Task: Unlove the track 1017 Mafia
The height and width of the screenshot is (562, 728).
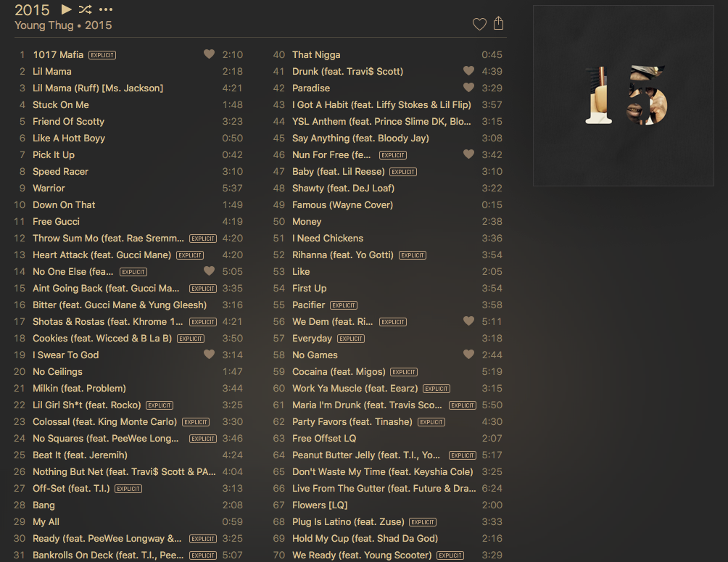Action: click(209, 54)
